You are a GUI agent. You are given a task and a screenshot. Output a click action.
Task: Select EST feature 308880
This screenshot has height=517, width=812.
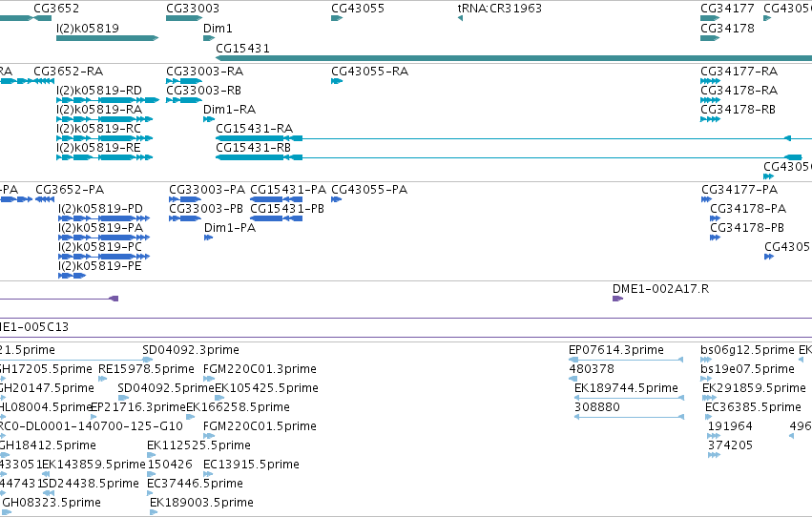coord(629,417)
